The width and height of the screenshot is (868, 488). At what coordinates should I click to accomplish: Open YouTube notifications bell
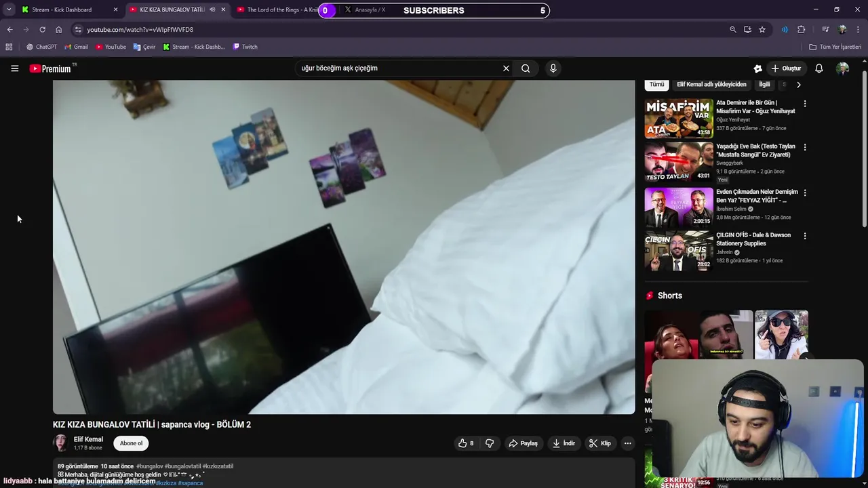(x=818, y=68)
